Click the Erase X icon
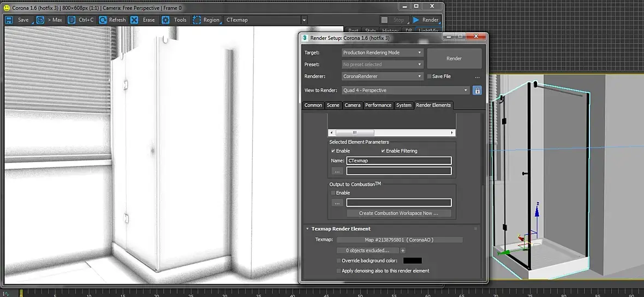Viewport: 644px width, 297px height. (134, 20)
